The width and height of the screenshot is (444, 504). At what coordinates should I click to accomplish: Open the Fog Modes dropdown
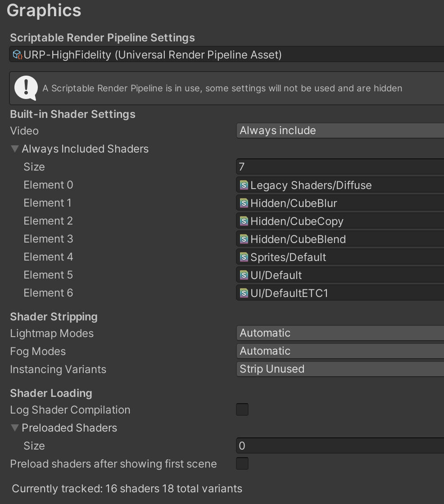point(340,351)
